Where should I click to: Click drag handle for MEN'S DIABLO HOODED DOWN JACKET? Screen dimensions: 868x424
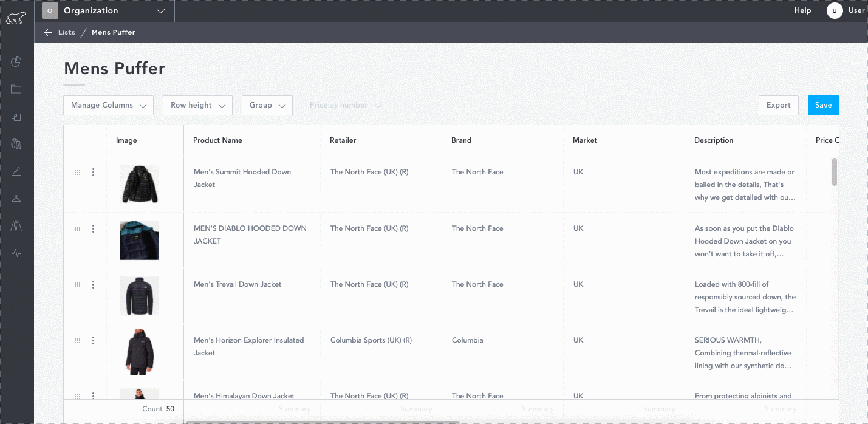[78, 229]
